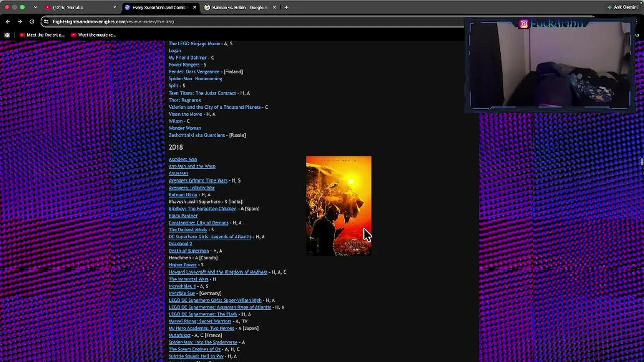The height and width of the screenshot is (362, 644).
Task: Open the Invisible Sue link
Action: pyautogui.click(x=182, y=293)
